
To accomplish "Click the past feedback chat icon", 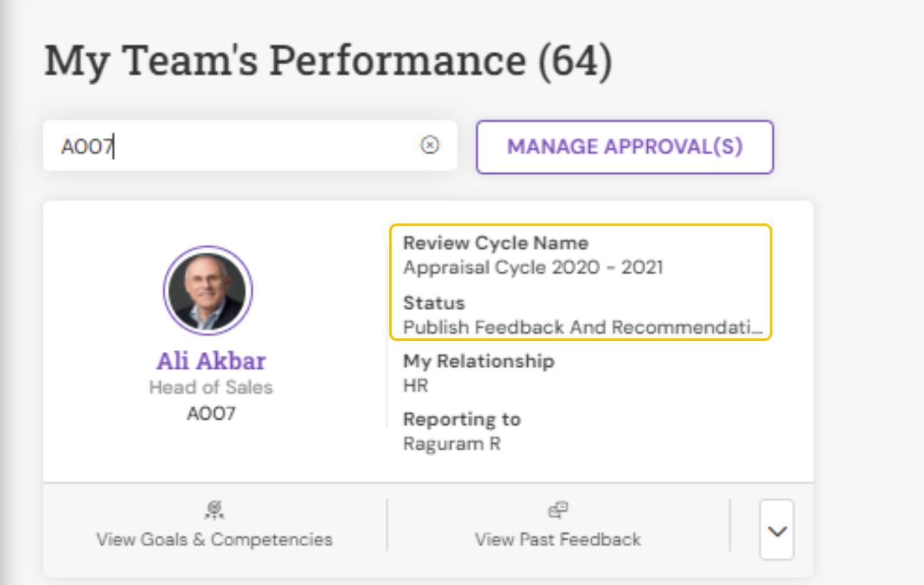I will tap(558, 510).
